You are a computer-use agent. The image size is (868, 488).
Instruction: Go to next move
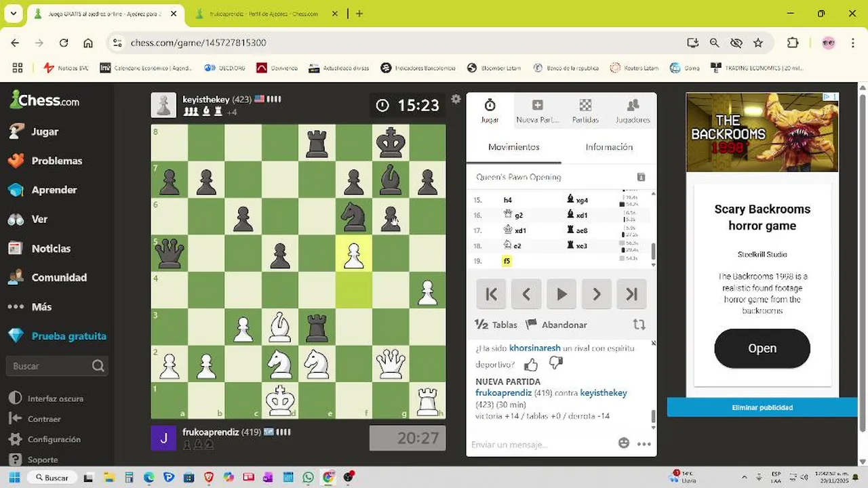click(x=597, y=293)
